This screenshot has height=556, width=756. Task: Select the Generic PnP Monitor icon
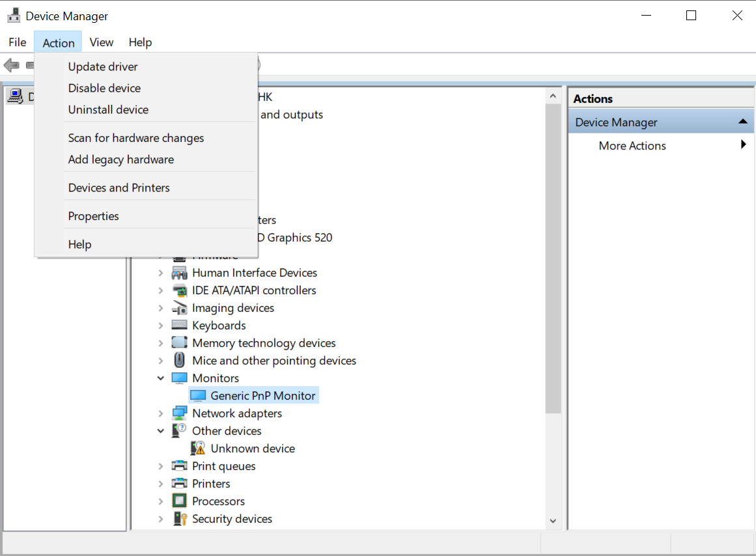click(x=197, y=395)
